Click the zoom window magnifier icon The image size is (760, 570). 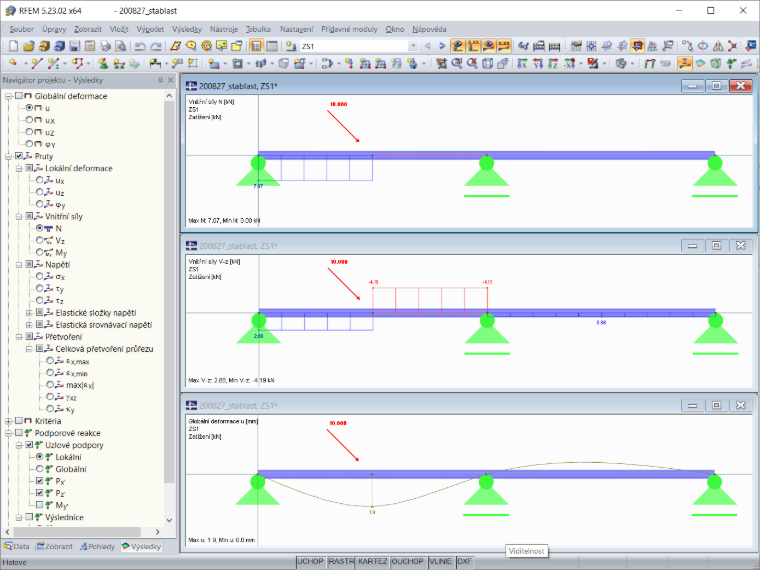457,63
